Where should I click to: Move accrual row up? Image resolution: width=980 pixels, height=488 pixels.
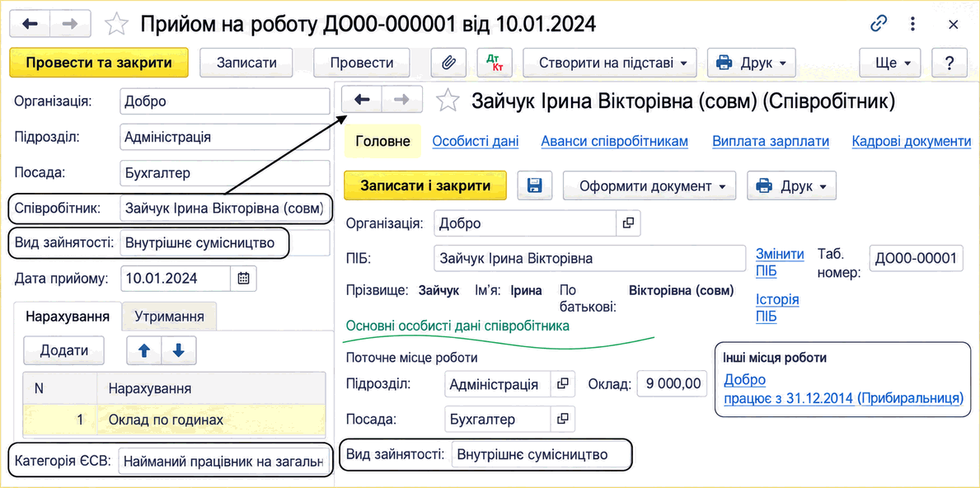[x=144, y=350]
